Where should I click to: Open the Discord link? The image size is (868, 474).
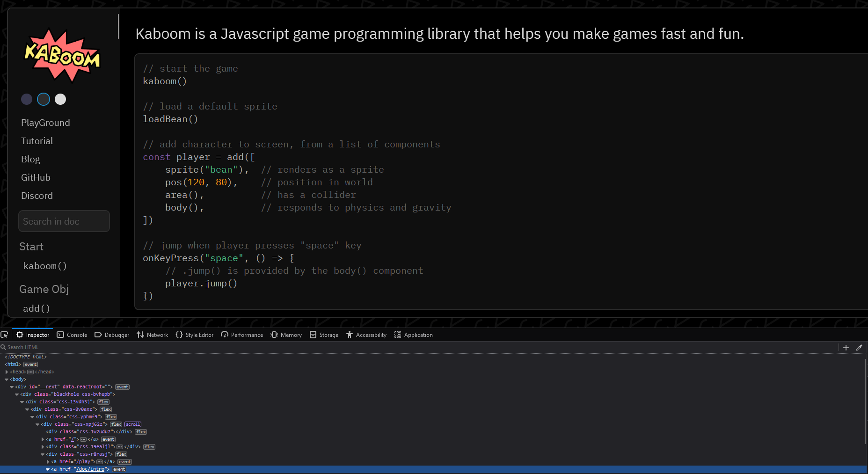click(x=37, y=196)
